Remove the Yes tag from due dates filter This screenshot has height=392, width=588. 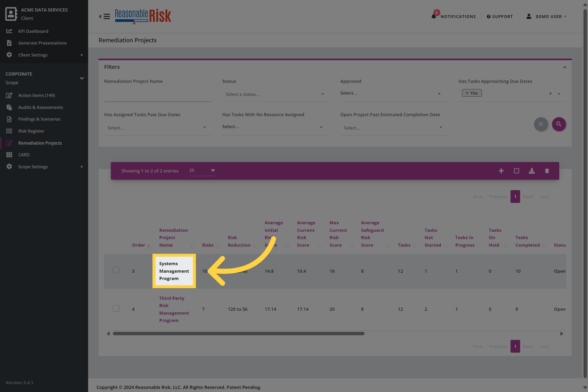(x=467, y=93)
